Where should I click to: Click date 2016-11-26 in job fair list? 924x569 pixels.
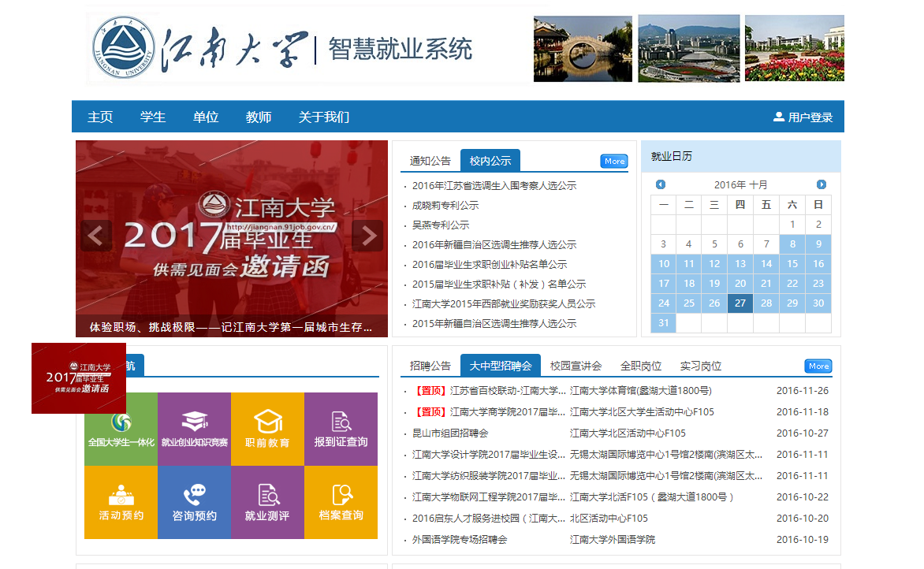click(x=802, y=391)
